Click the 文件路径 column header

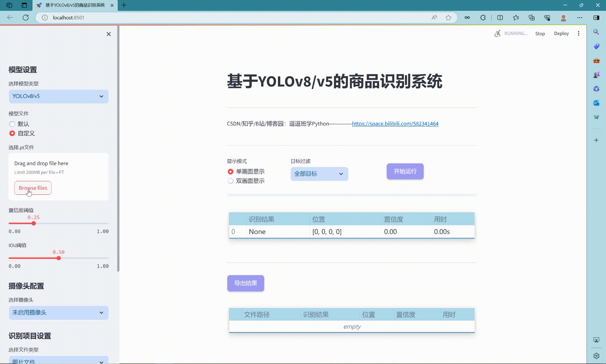(x=257, y=315)
